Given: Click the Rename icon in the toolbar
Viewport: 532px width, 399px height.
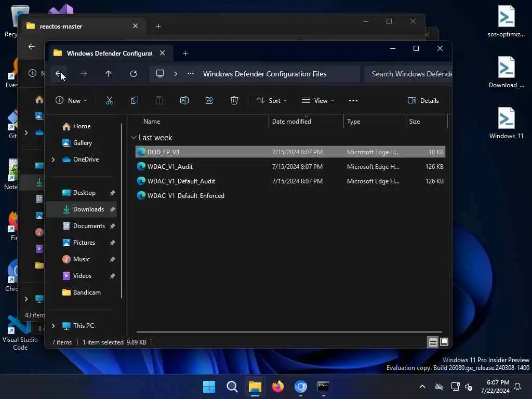Looking at the screenshot, I should click(184, 100).
